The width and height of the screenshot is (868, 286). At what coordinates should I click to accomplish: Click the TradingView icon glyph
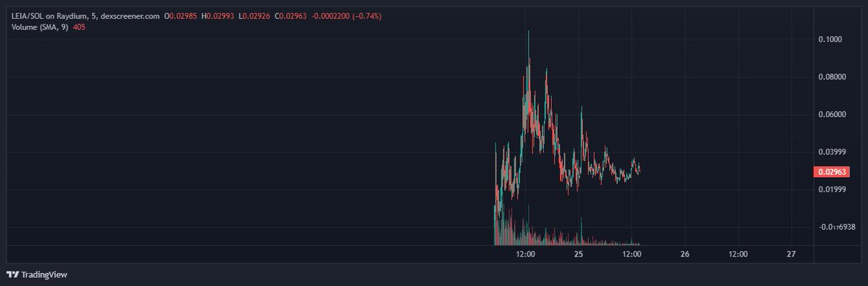(x=12, y=274)
